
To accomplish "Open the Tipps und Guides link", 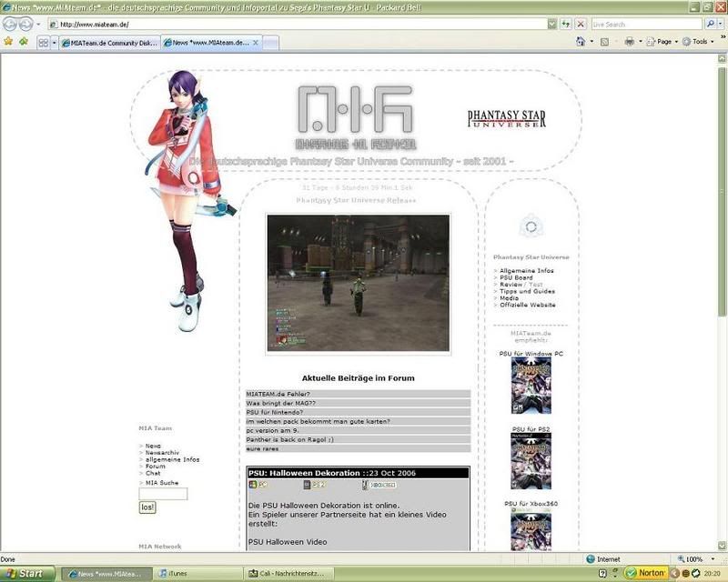I will point(527,292).
